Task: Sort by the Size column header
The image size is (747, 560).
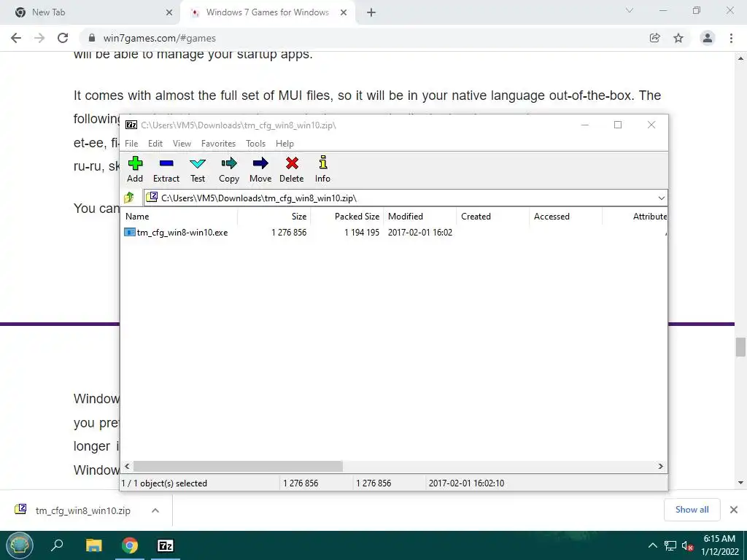Action: click(x=274, y=216)
